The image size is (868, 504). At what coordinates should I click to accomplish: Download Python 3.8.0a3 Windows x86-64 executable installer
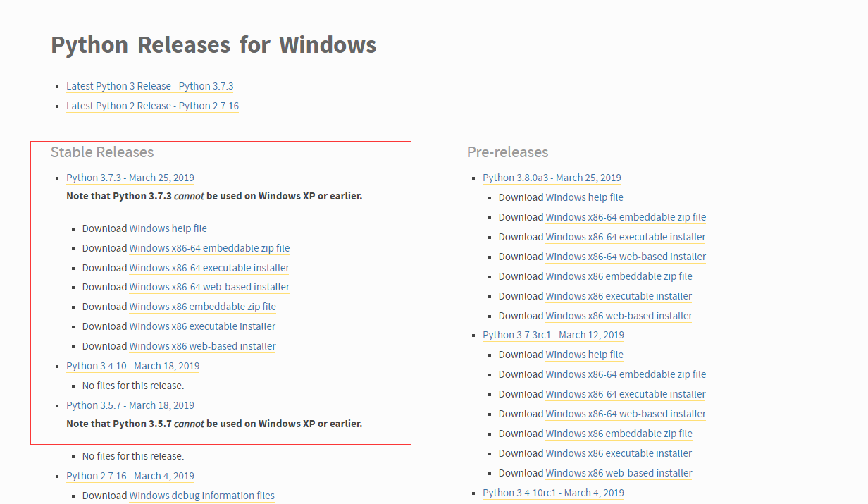pos(626,237)
